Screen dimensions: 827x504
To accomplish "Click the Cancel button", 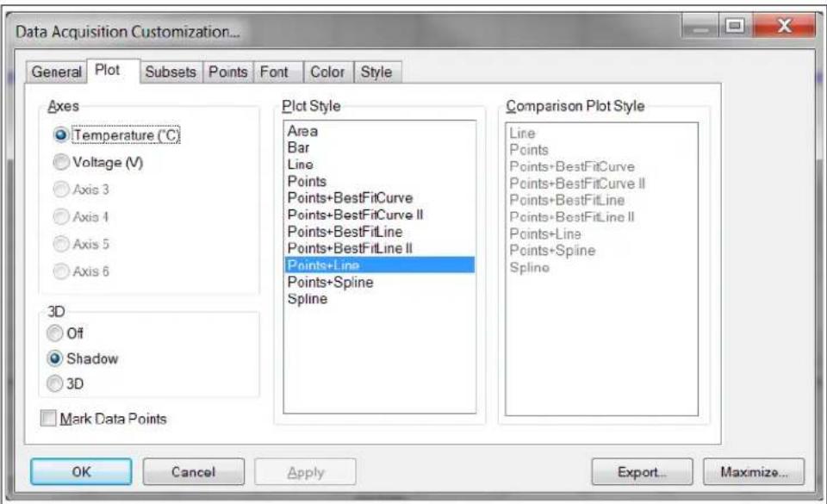I will click(x=194, y=471).
